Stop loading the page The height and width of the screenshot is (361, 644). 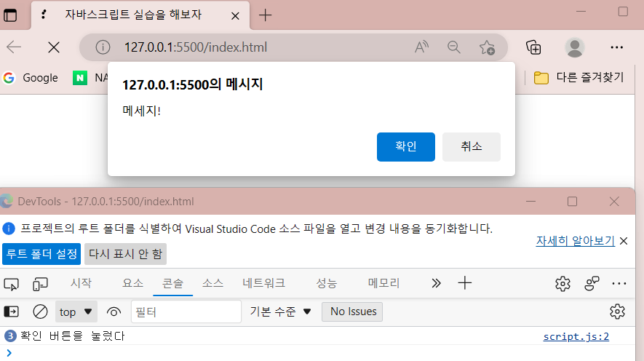coord(54,47)
